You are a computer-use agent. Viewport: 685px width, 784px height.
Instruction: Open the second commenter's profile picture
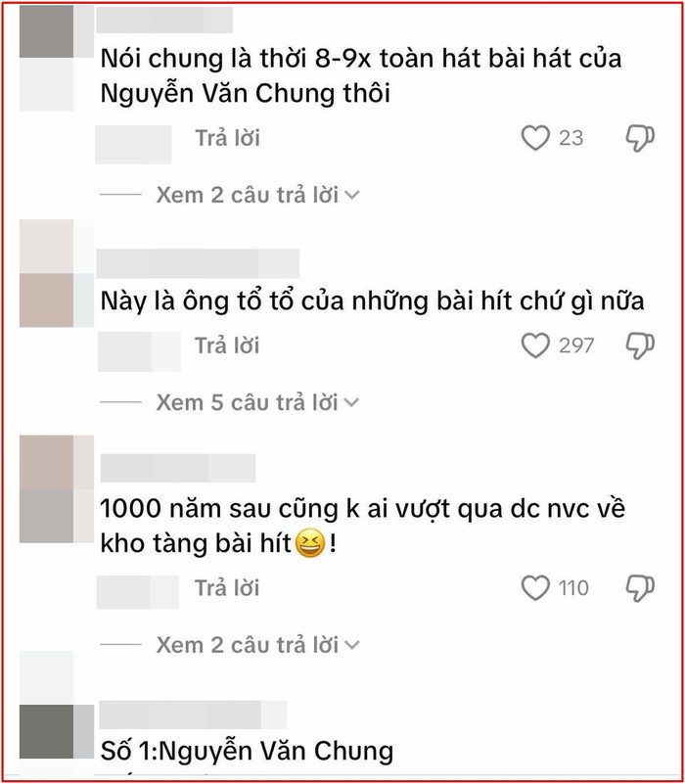(57, 273)
